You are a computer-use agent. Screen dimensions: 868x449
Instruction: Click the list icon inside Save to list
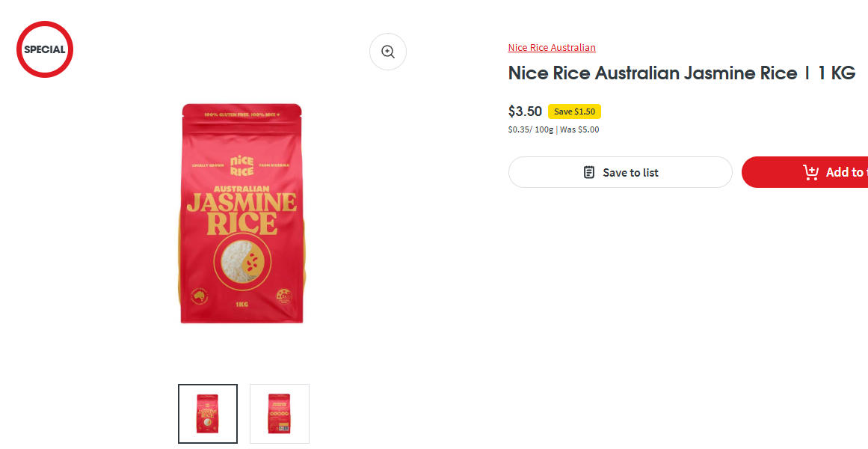pos(589,172)
